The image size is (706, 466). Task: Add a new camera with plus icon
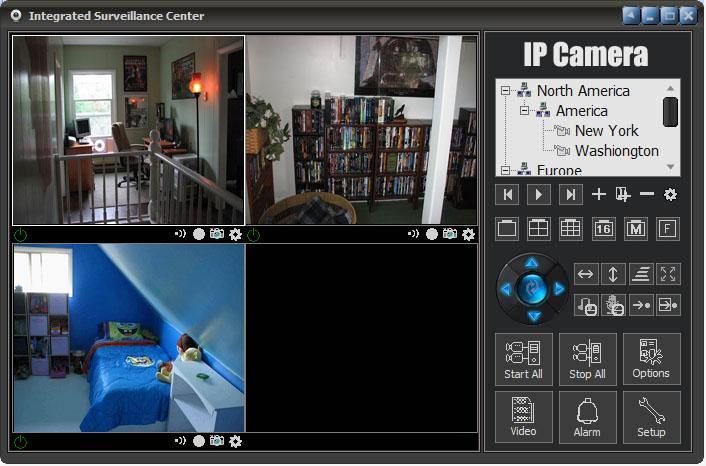click(x=598, y=195)
